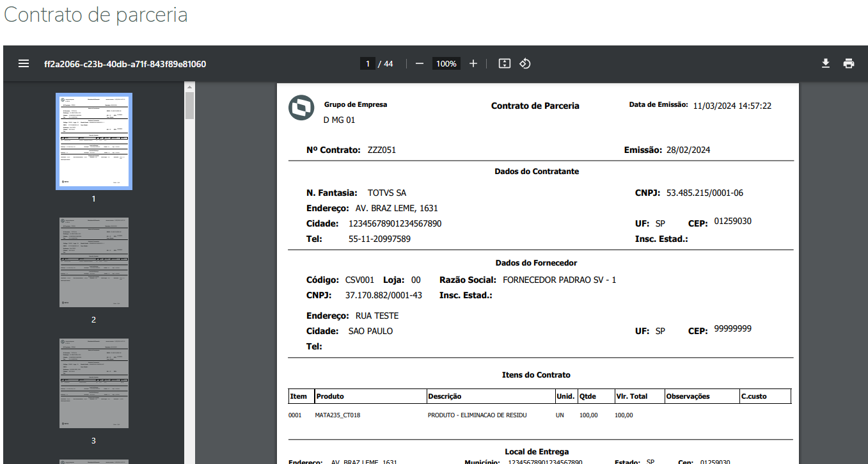Click FORNECEDOR PADRAO SV - 1
The height and width of the screenshot is (464, 868).
(560, 280)
